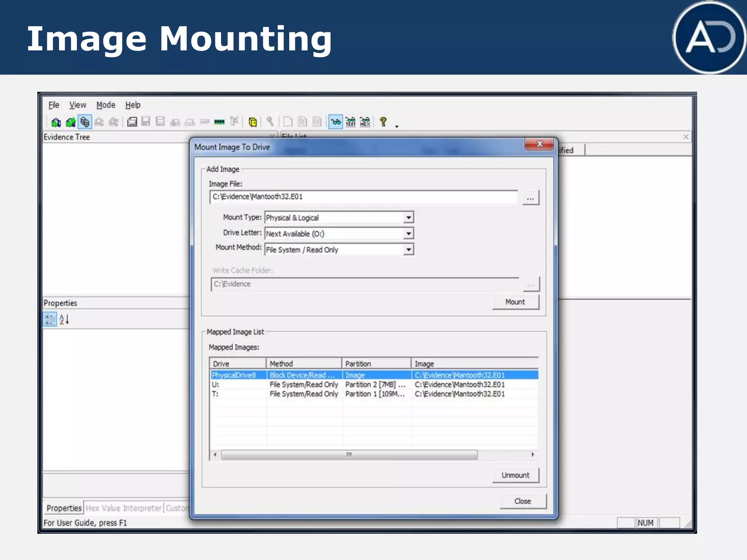Open the File menu

tap(54, 105)
